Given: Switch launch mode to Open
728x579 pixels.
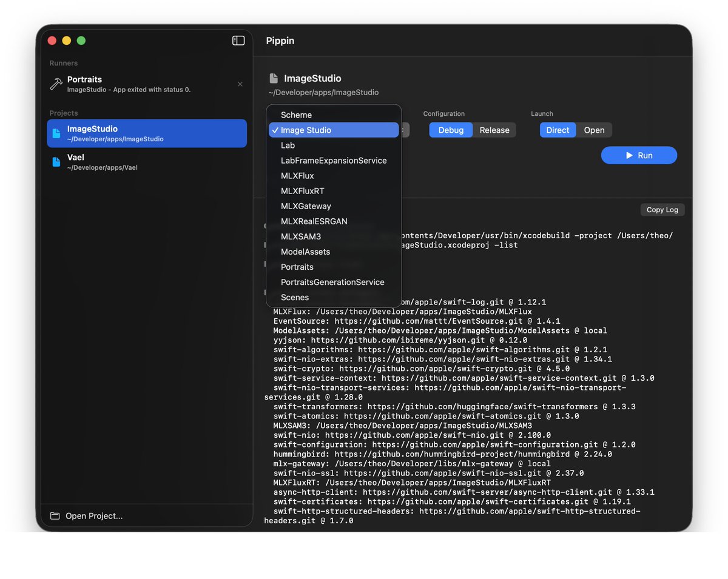Looking at the screenshot, I should tap(594, 130).
